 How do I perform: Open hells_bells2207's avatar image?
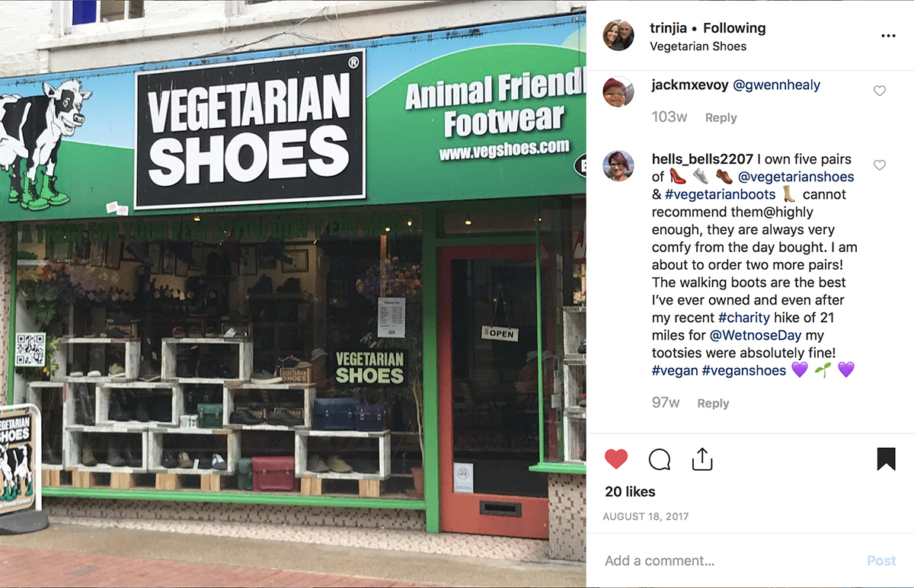tap(618, 165)
